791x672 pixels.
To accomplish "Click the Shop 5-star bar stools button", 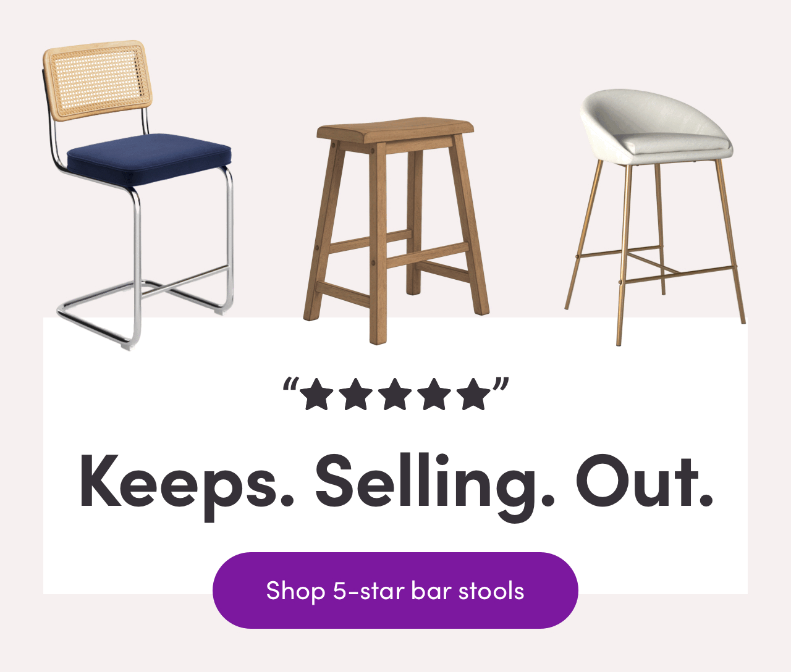I will pos(395,590).
